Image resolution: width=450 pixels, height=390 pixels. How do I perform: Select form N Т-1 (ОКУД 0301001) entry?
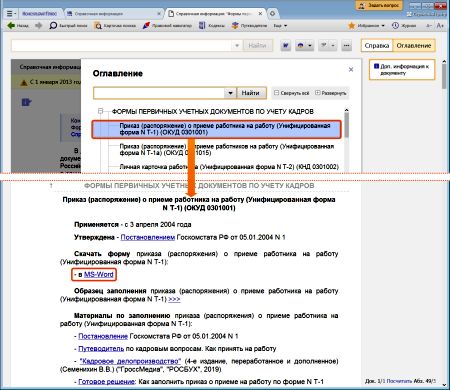pos(216,129)
